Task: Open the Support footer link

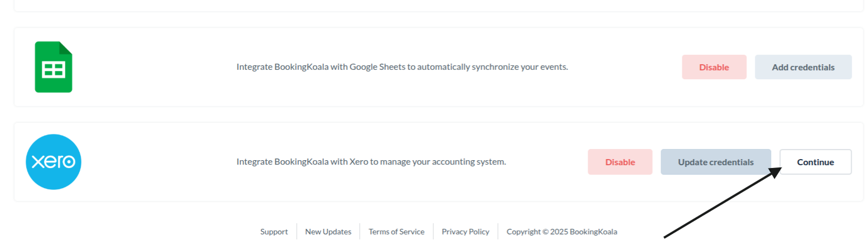Action: coord(274,232)
